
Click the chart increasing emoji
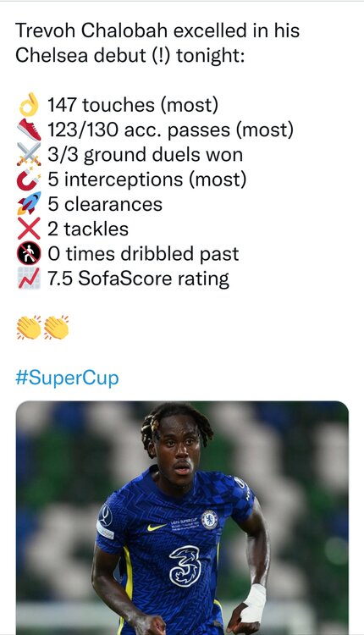pos(29,279)
